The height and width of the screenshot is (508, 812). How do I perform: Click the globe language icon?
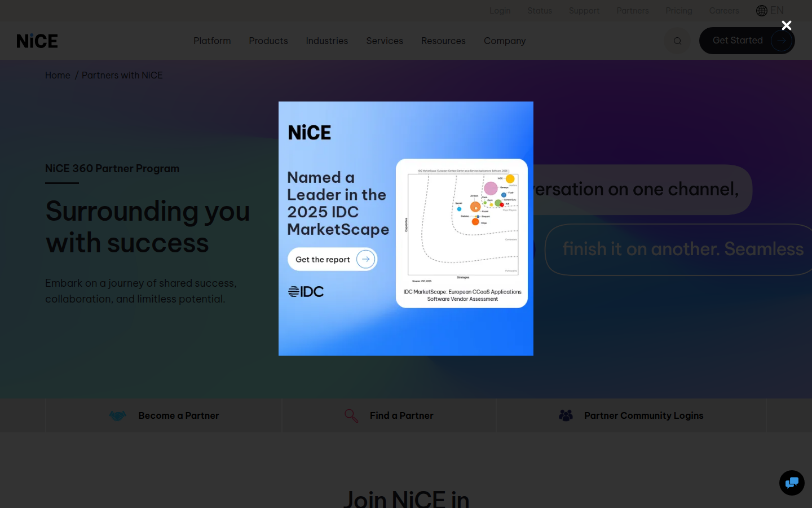[762, 11]
